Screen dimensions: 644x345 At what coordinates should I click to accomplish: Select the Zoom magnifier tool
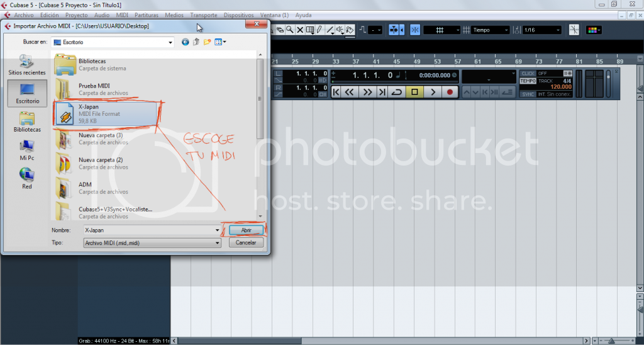pyautogui.click(x=289, y=30)
